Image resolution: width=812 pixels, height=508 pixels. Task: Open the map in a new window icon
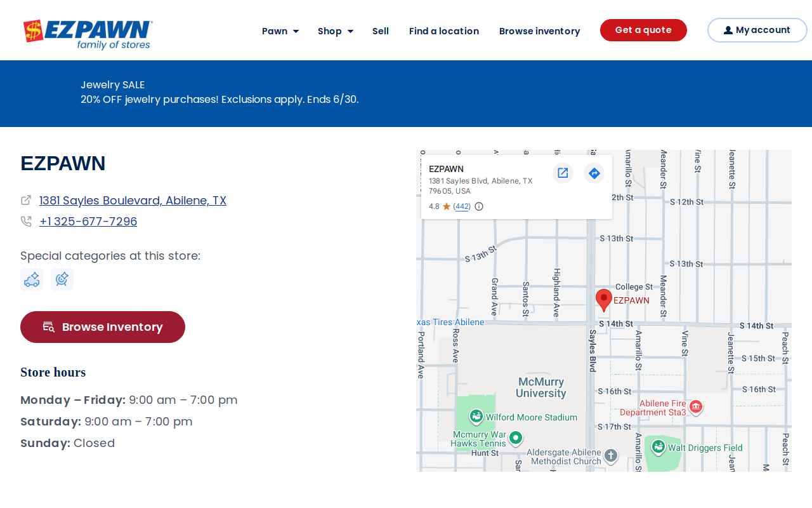click(563, 173)
